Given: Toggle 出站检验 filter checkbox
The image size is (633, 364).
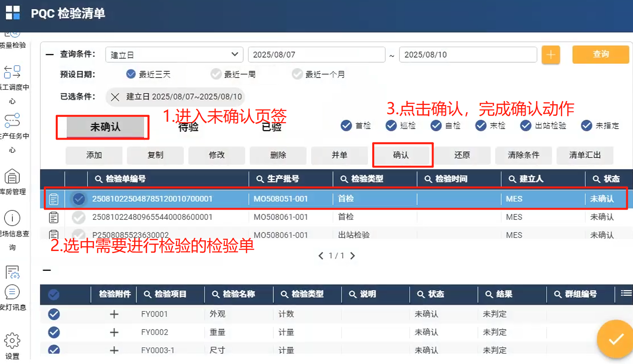Looking at the screenshot, I should (x=526, y=126).
